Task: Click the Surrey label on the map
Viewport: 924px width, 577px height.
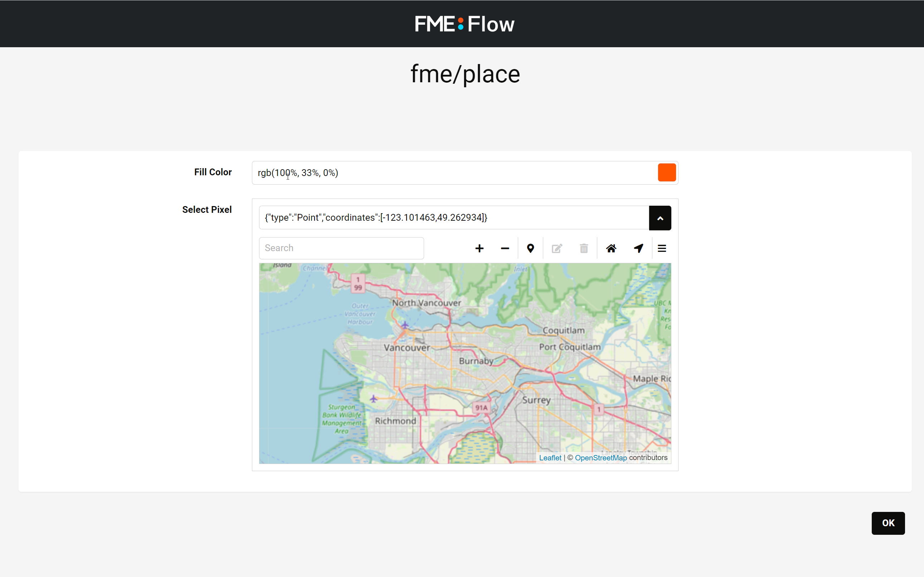Action: [536, 400]
